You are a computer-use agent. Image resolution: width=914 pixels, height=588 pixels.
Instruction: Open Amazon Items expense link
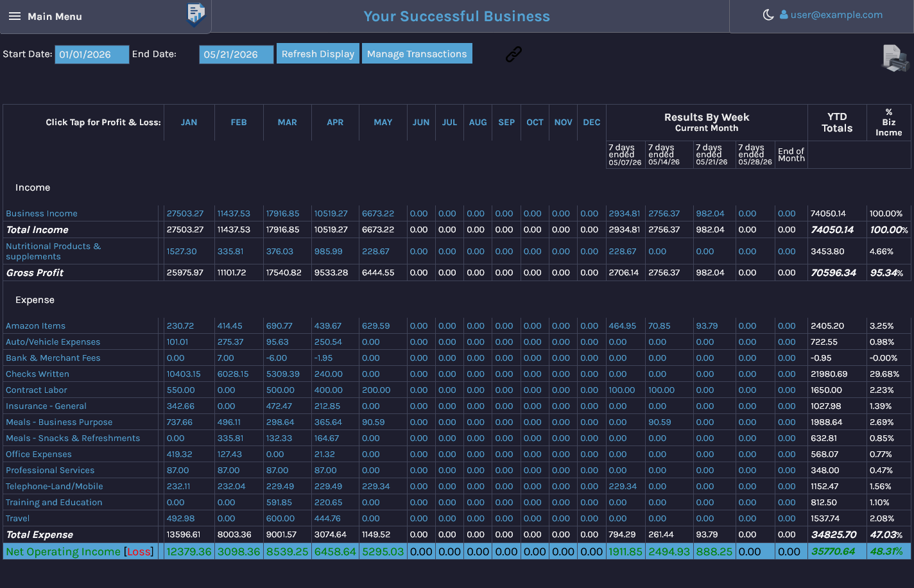click(35, 326)
